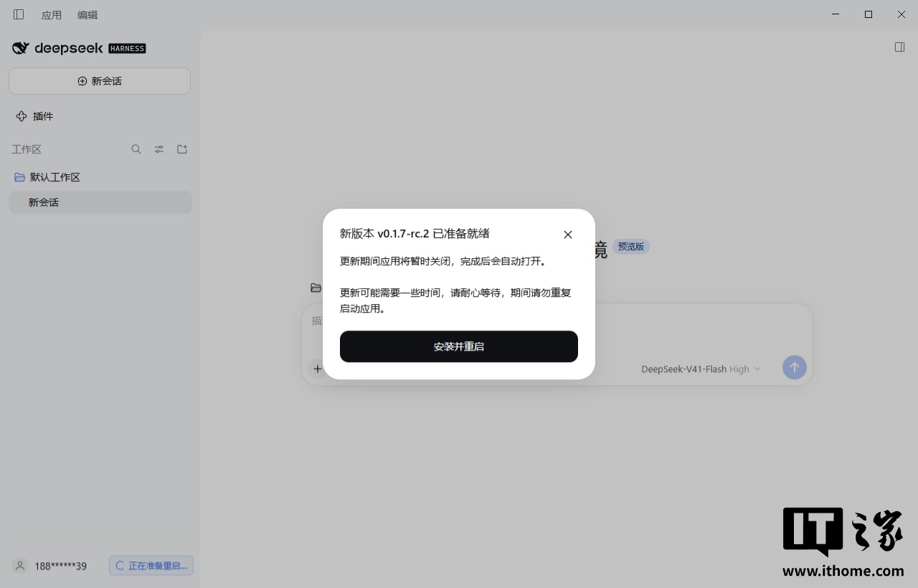The image size is (918, 588).
Task: Click the 正在准备重启 status indicator
Action: [151, 566]
